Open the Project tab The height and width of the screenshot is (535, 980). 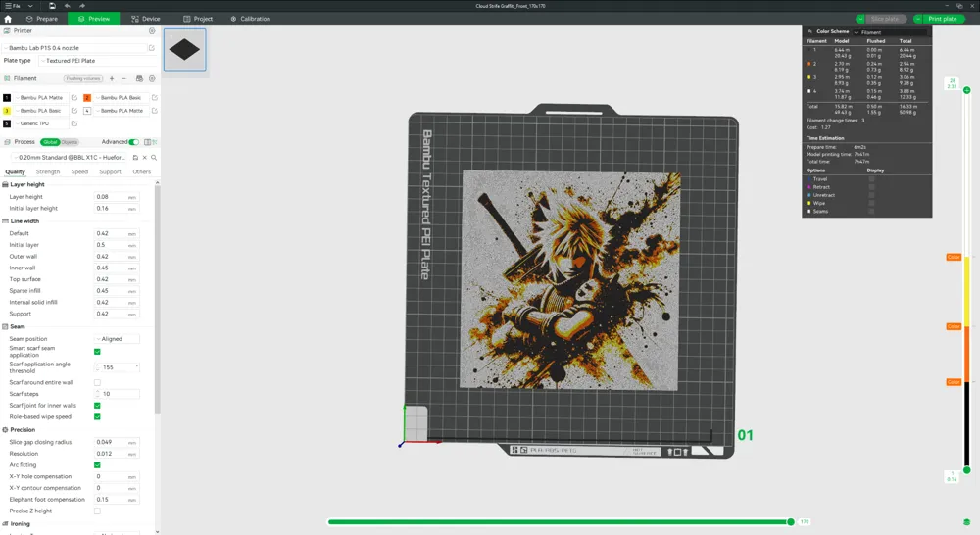click(198, 19)
